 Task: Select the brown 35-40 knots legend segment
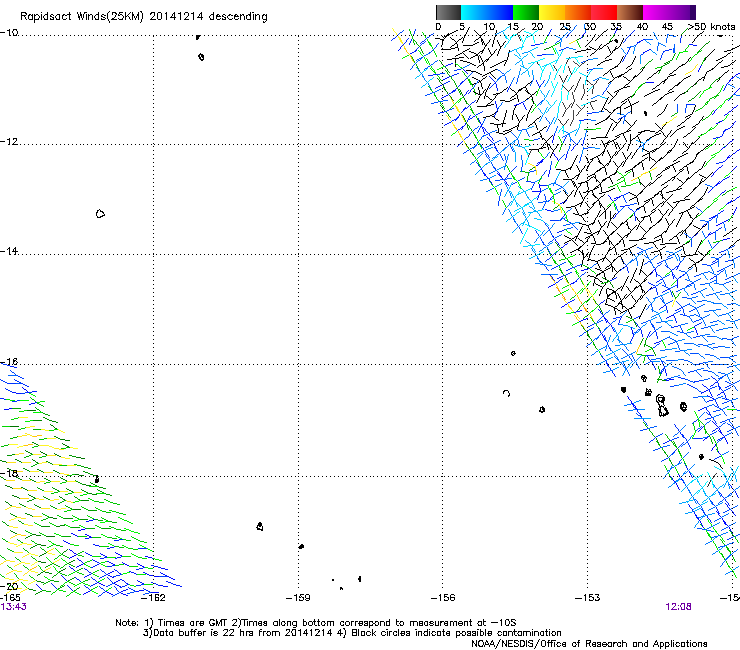[x=630, y=12]
